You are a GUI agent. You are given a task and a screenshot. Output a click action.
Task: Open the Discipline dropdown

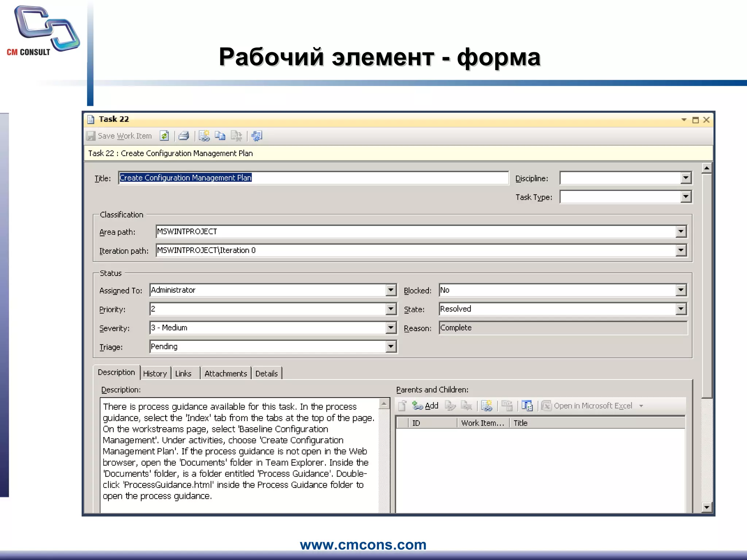686,178
